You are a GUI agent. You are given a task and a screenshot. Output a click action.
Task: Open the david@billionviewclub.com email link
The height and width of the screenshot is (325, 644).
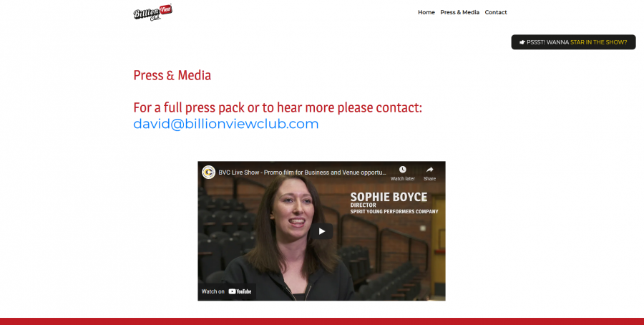(x=225, y=124)
